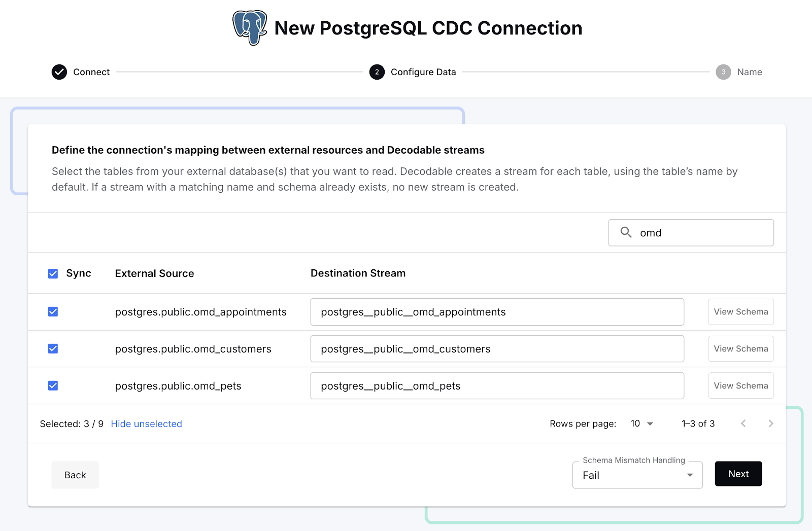Viewport: 812px width, 531px height.
Task: Click the search magnifier icon
Action: coord(626,232)
